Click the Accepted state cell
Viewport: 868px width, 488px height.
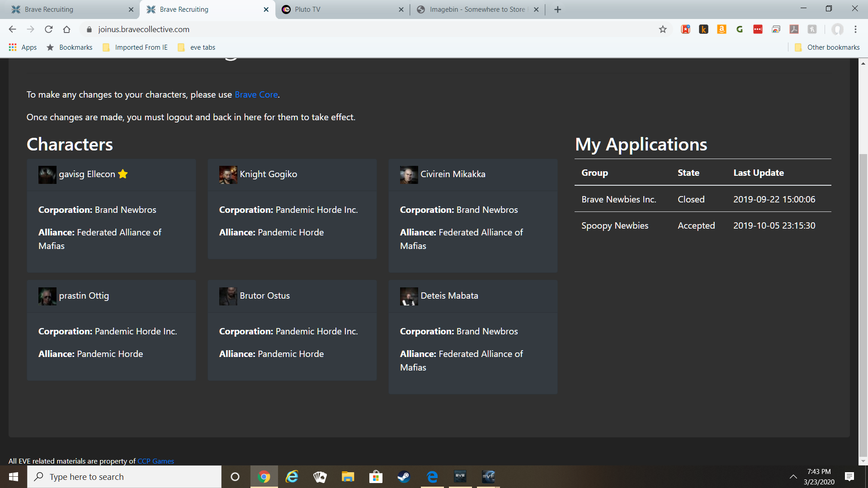(x=696, y=225)
